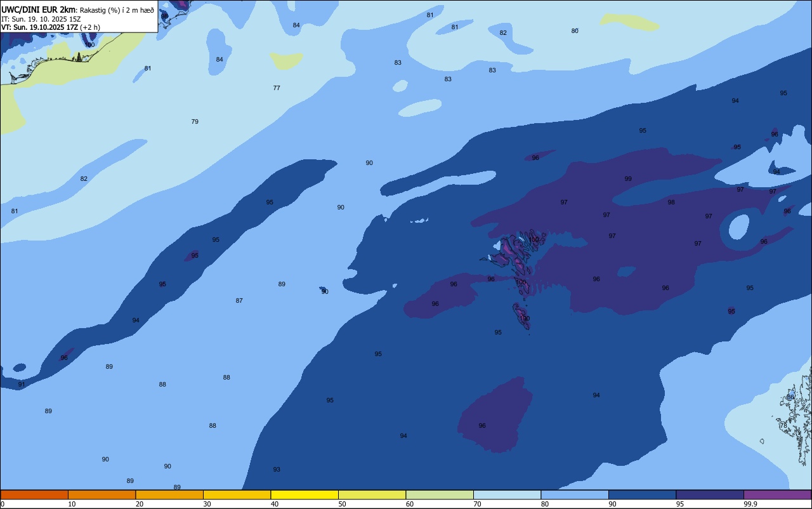Click the humidity value '91' on the map
Viewport: 812px width, 509px height.
coord(22,385)
